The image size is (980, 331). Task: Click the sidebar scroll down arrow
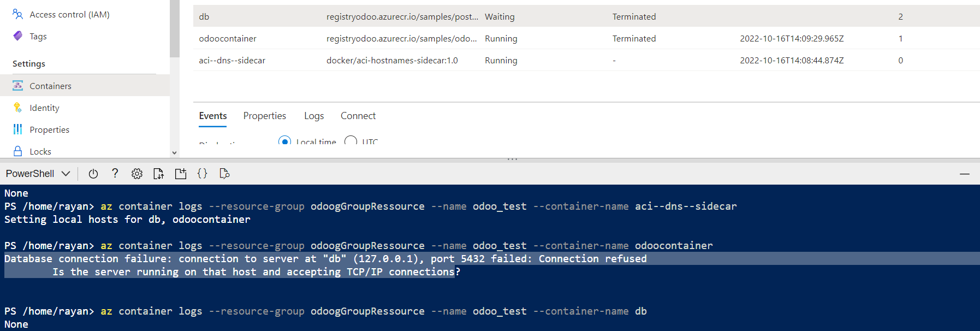175,153
